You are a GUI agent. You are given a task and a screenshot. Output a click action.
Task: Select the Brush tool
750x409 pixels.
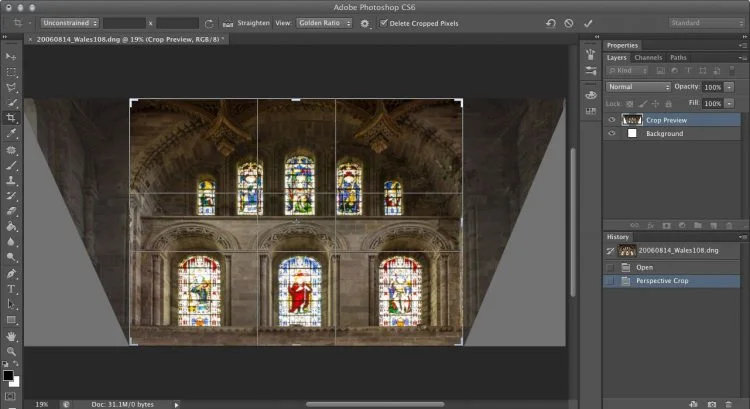[x=11, y=166]
